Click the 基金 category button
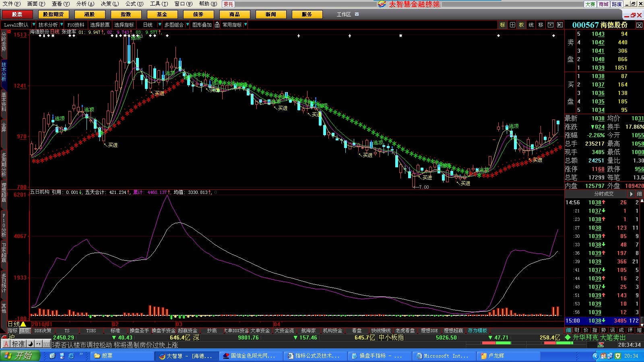 162,14
